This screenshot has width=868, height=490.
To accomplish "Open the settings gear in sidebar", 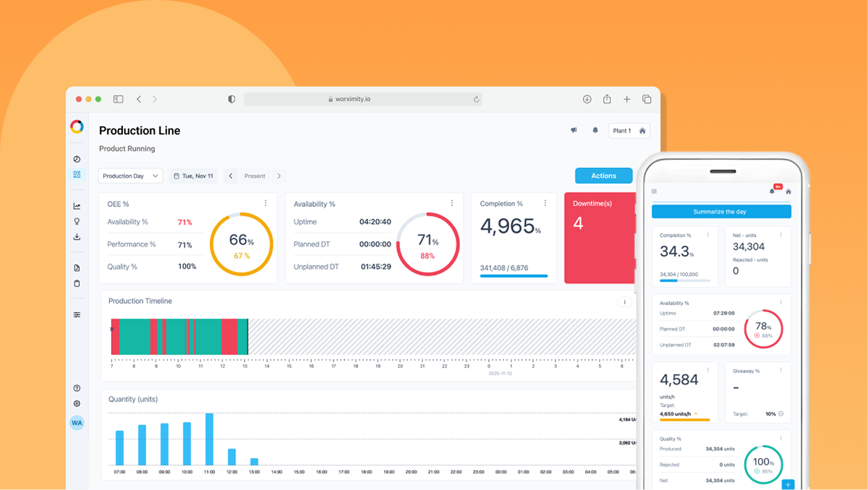I will point(77,404).
